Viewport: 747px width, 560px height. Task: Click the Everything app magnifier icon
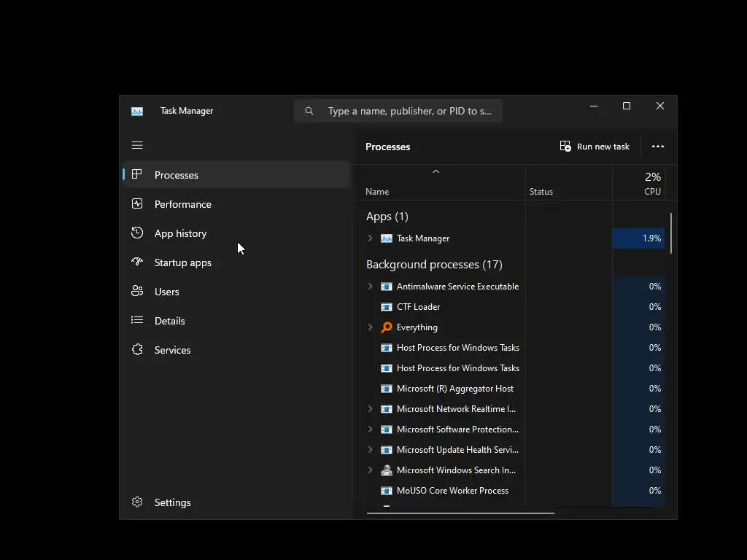(387, 327)
